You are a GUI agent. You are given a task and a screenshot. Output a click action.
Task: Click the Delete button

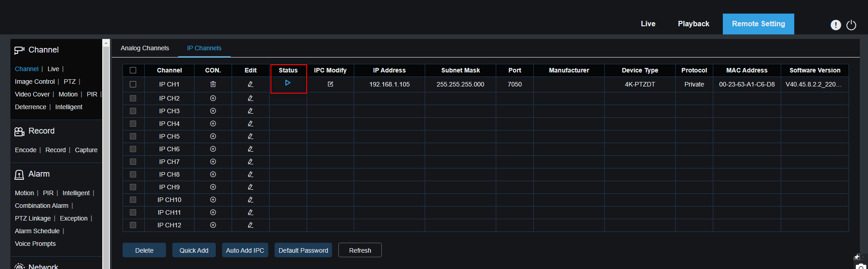tap(144, 250)
